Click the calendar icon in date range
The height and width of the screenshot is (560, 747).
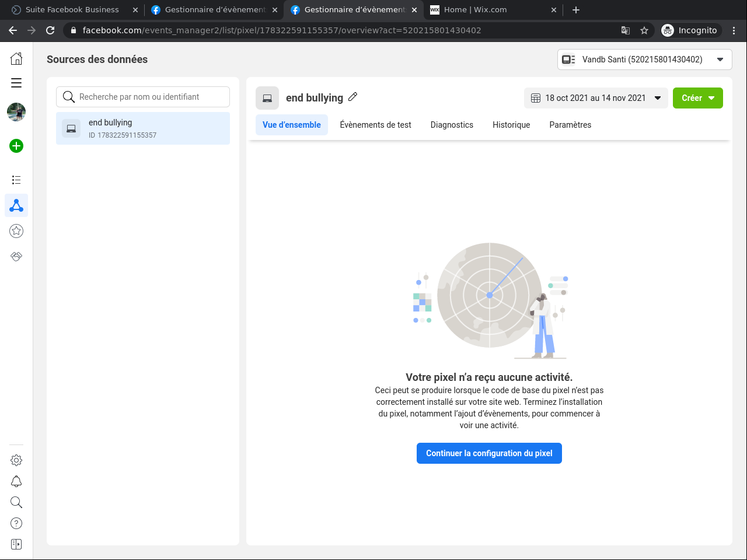(536, 98)
